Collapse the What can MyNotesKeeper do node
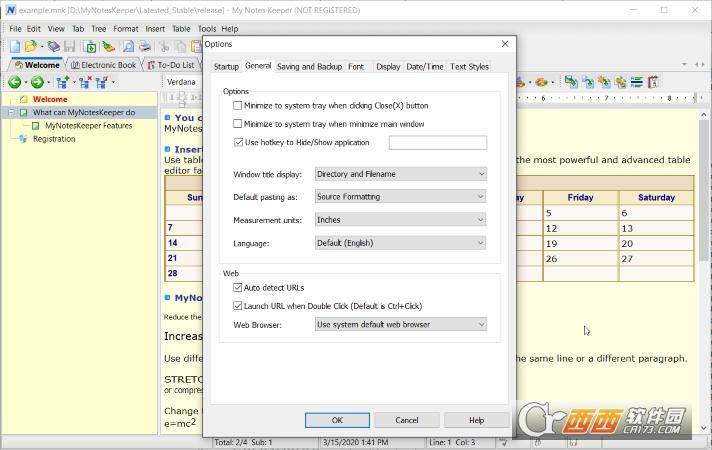The width and height of the screenshot is (712, 450). (11, 112)
